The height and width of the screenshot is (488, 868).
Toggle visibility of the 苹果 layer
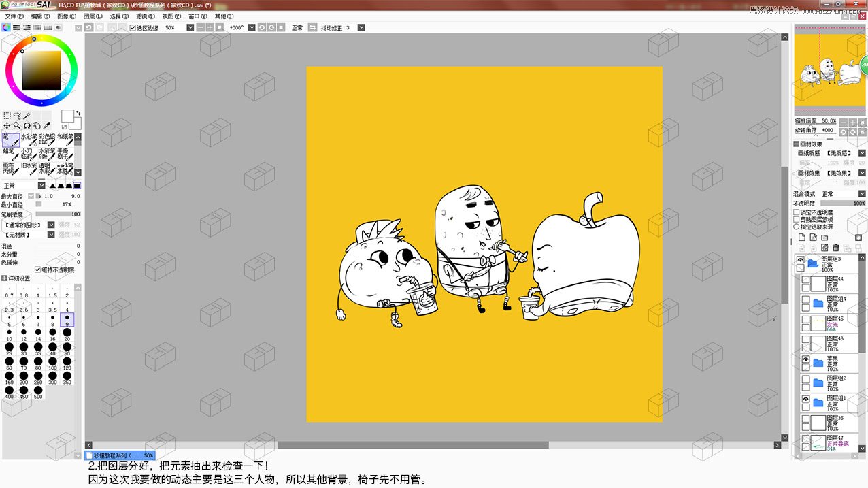point(805,359)
